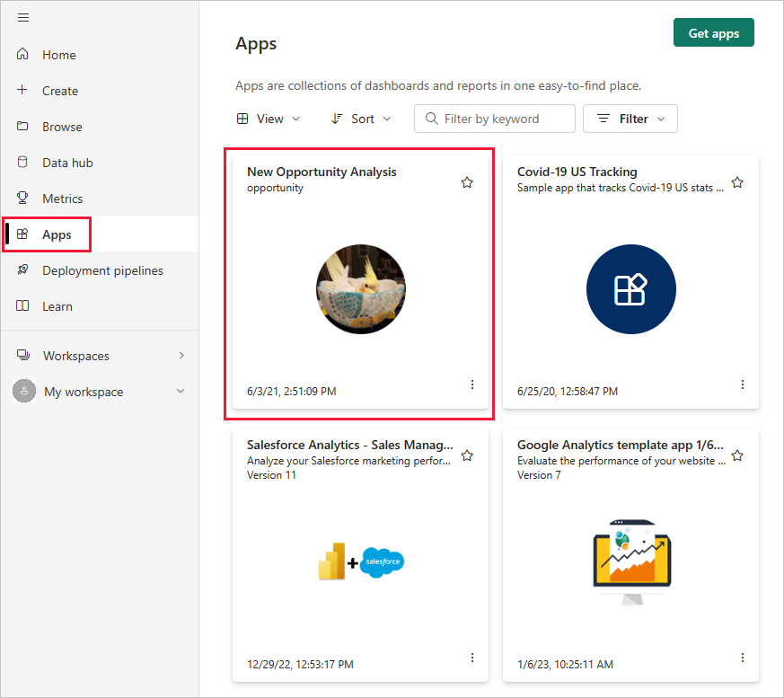Click the Home house icon
Image resolution: width=784 pixels, height=698 pixels.
pyautogui.click(x=22, y=54)
